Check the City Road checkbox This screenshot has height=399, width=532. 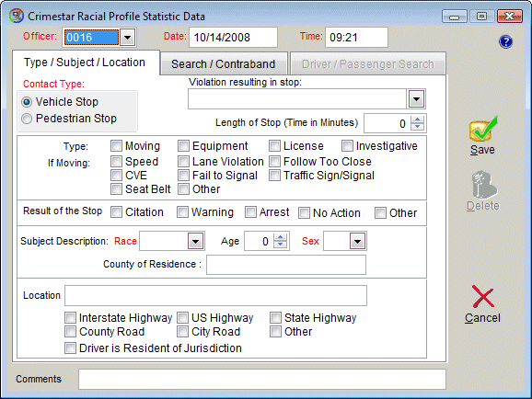click(x=182, y=332)
